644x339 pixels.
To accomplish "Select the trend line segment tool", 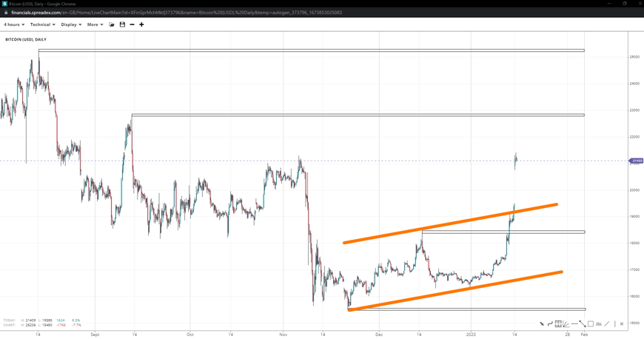I will pyautogui.click(x=583, y=324).
